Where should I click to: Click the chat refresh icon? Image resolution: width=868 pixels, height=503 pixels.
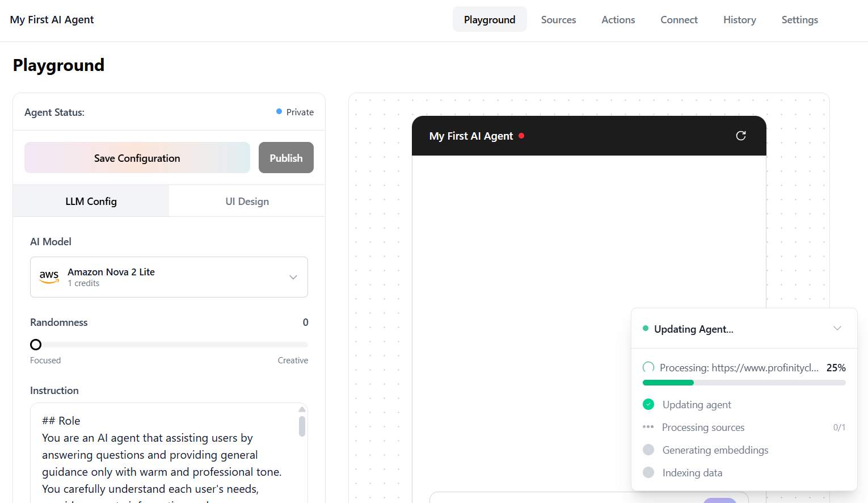click(x=740, y=136)
